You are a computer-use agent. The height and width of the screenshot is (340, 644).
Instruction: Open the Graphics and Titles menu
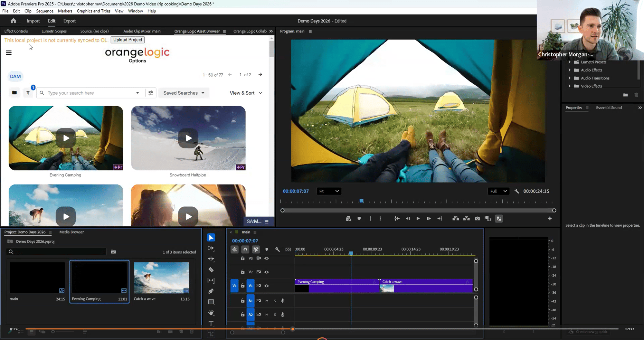[93, 11]
